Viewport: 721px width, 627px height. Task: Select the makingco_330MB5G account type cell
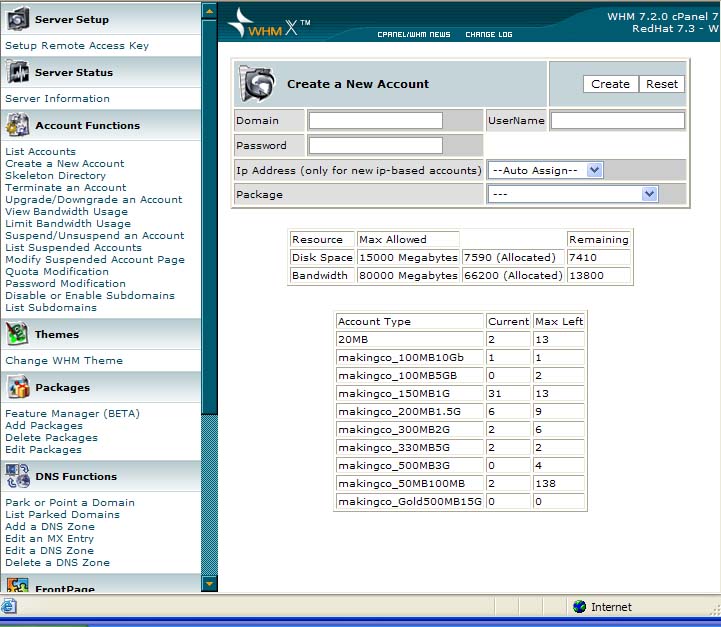click(409, 447)
